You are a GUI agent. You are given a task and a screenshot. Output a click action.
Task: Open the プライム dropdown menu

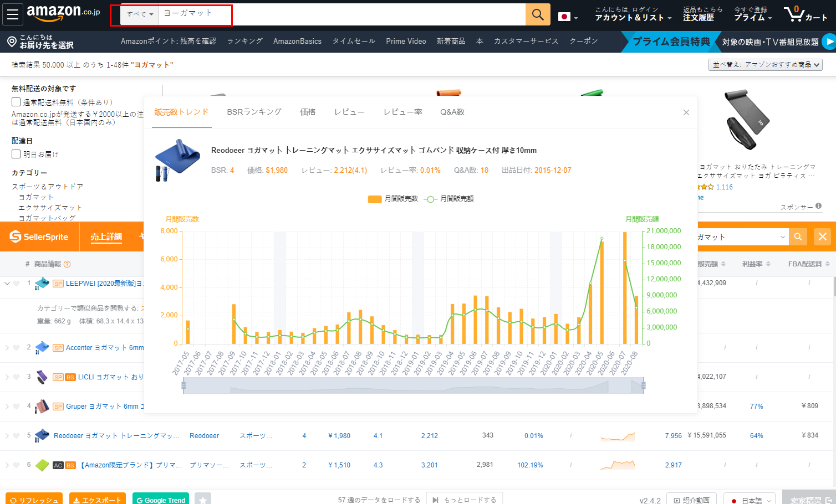tap(753, 14)
